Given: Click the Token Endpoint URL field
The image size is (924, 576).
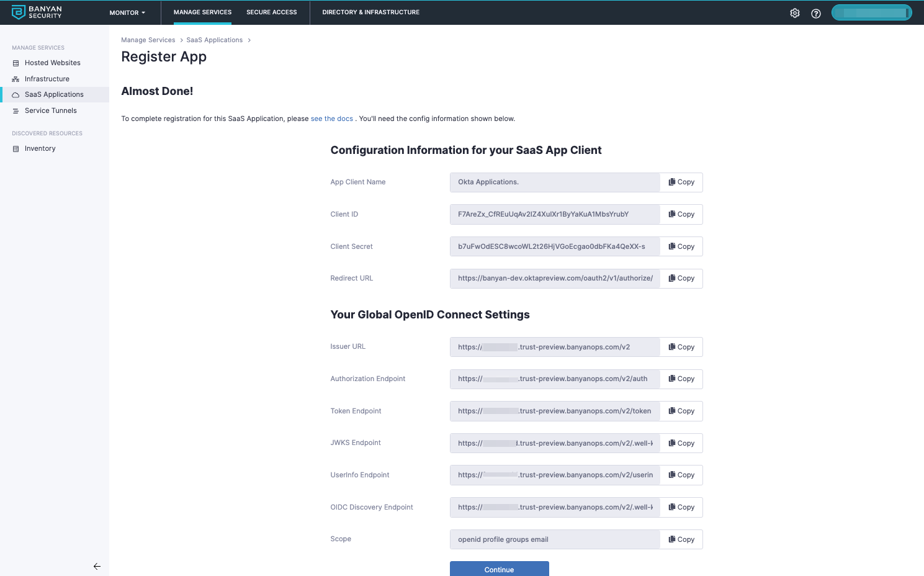Looking at the screenshot, I should click(x=555, y=411).
